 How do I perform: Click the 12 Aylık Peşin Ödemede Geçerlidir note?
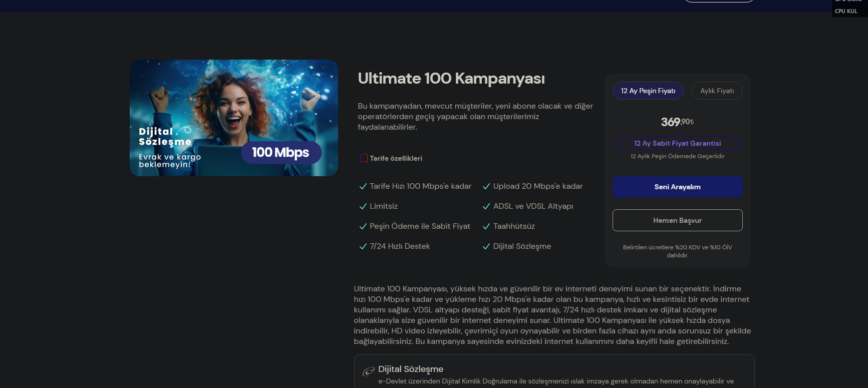[x=678, y=156]
